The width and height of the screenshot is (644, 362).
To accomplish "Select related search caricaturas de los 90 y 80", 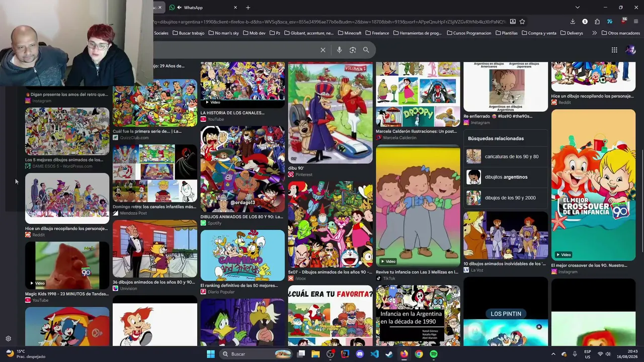I will 506,156.
